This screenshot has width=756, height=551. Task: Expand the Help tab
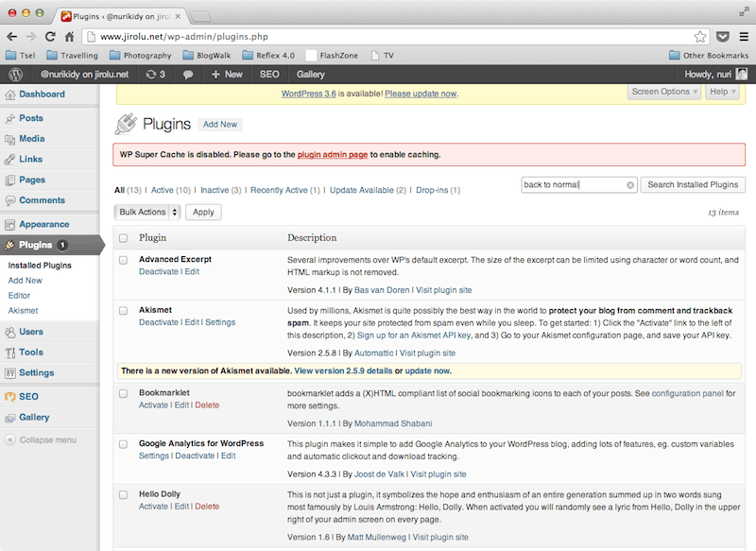[723, 92]
